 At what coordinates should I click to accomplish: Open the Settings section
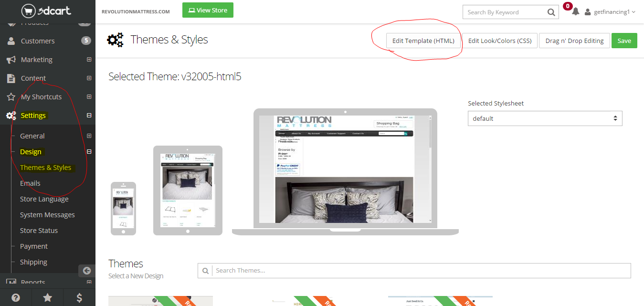(x=33, y=116)
